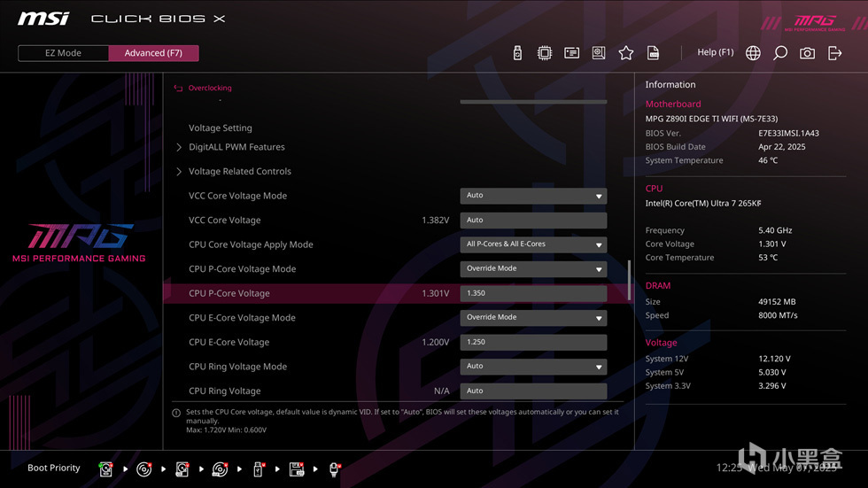Click the 49152 MB DRAM size value
Viewport: 868px width, 488px height.
(777, 301)
